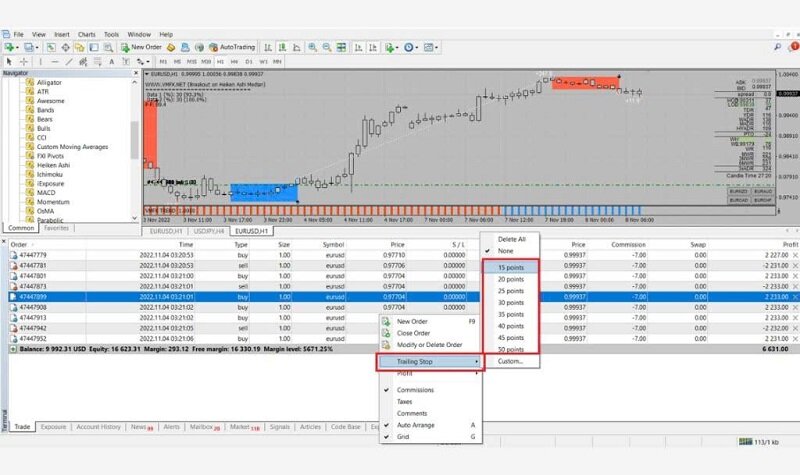Select the crosshair tool
This screenshot has width=800, height=475.
pyautogui.click(x=23, y=61)
